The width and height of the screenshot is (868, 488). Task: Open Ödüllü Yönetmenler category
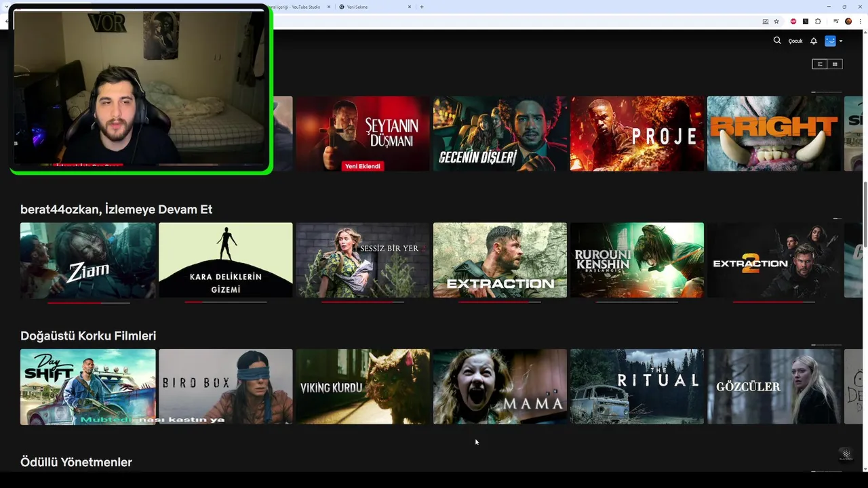pyautogui.click(x=76, y=462)
